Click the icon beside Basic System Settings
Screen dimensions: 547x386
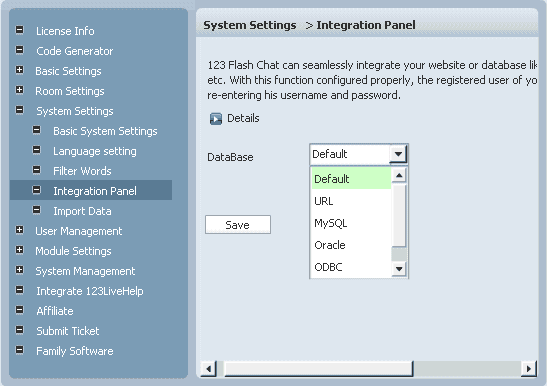pyautogui.click(x=36, y=130)
